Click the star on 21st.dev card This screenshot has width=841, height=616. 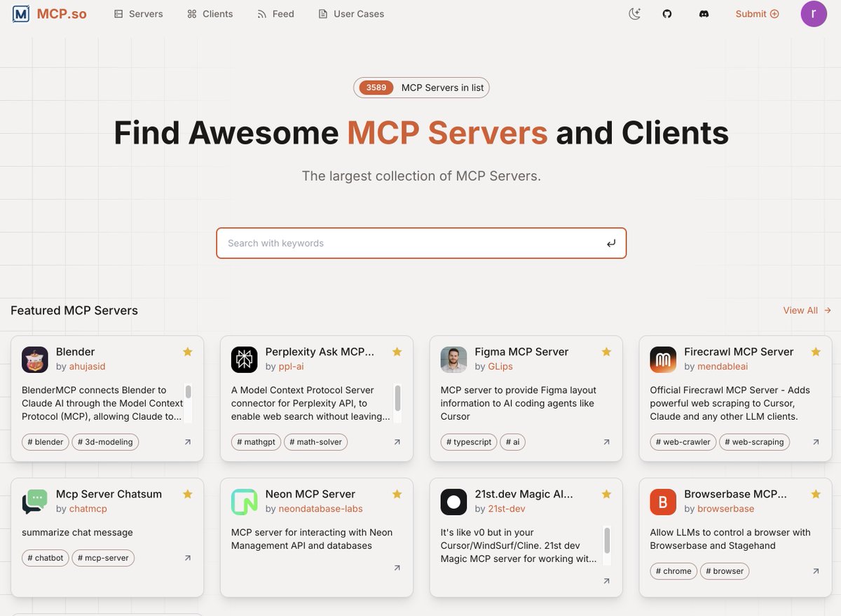tap(606, 494)
